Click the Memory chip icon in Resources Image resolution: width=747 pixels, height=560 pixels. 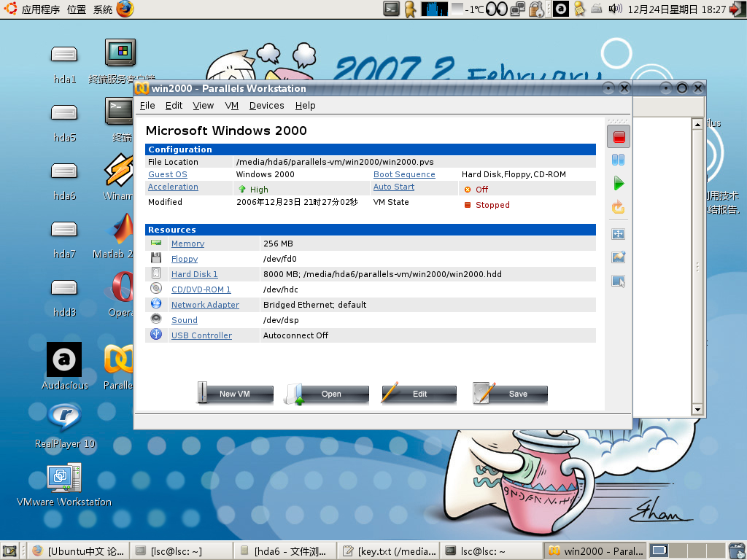156,243
